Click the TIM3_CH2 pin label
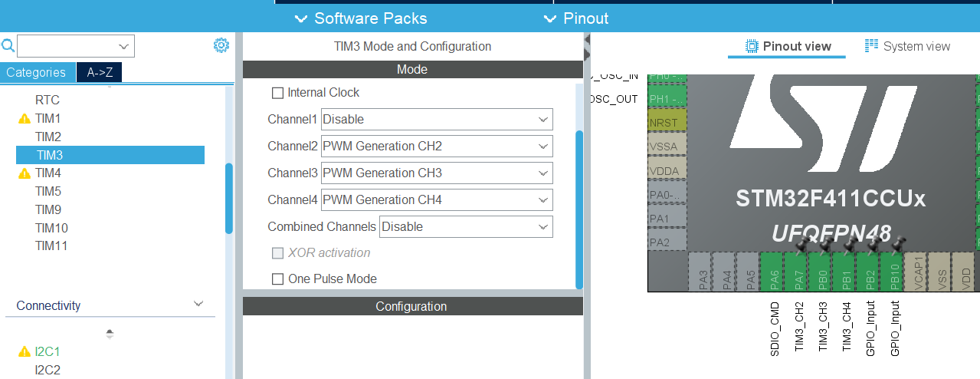Viewport: 980px width, 379px height. 799,327
